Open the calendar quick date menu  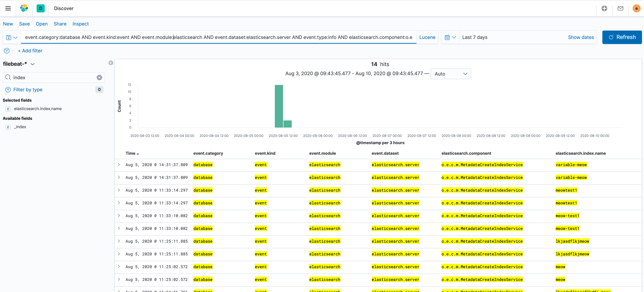[x=450, y=37]
